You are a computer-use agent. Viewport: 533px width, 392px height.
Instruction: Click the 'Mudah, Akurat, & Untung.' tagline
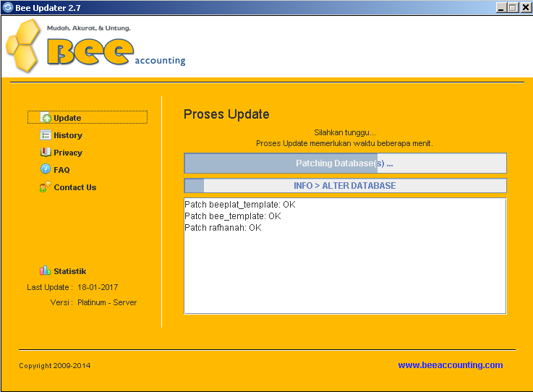[x=89, y=28]
